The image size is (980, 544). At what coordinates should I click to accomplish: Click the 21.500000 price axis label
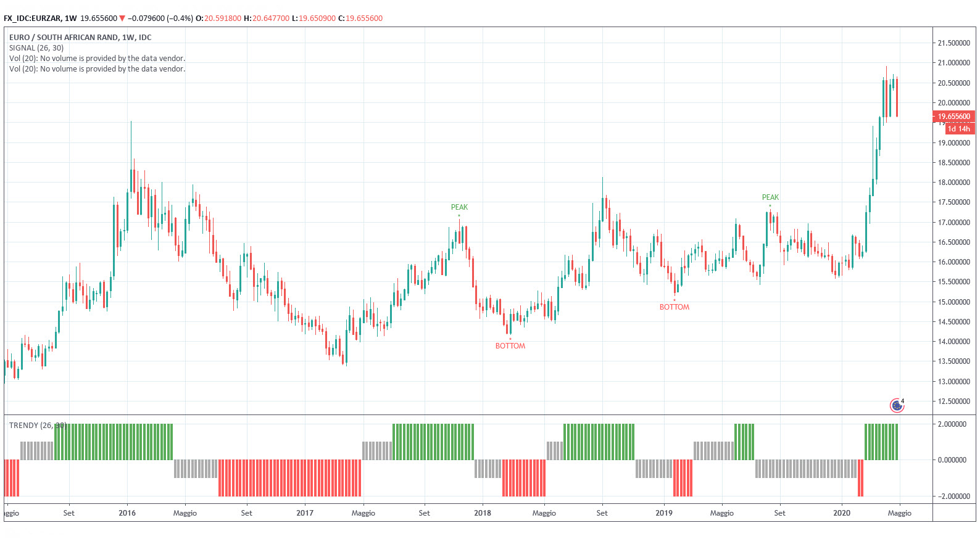point(954,43)
